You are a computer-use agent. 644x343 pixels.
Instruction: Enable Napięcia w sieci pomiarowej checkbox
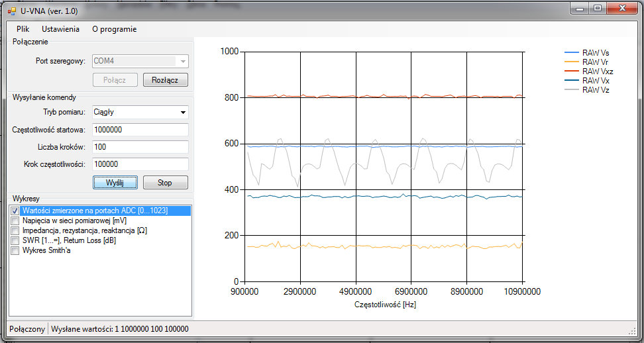15,220
